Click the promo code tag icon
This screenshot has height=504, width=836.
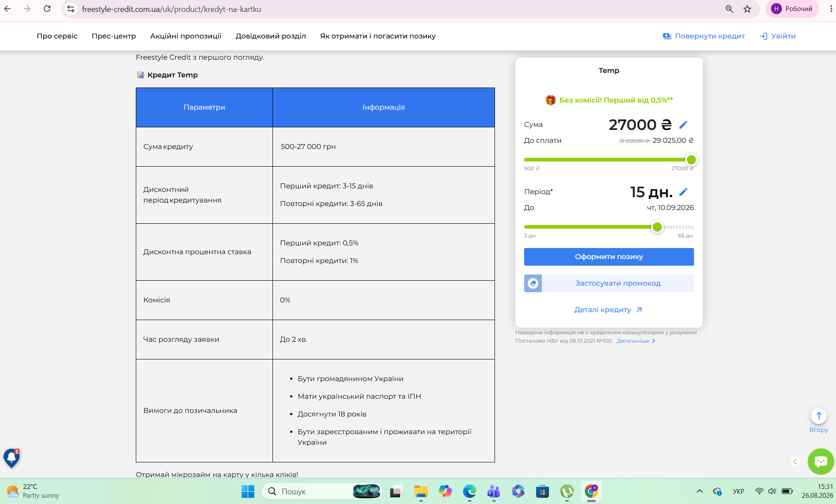click(x=533, y=283)
